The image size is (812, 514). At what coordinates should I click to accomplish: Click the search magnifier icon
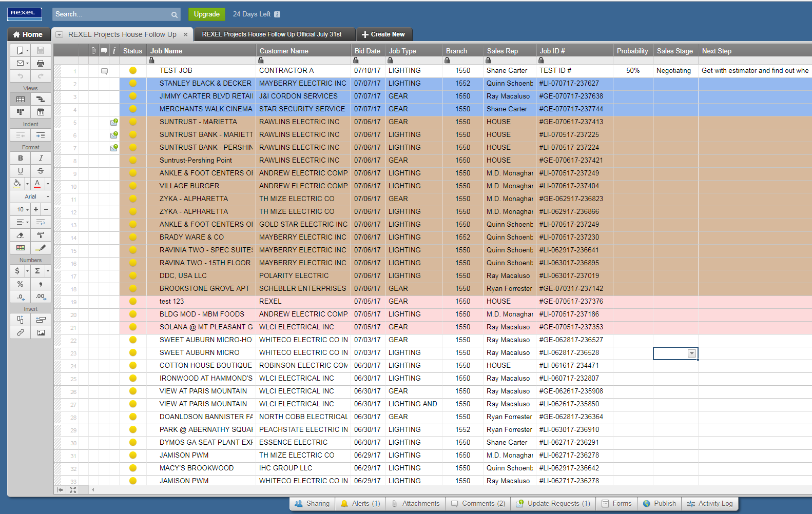[175, 15]
